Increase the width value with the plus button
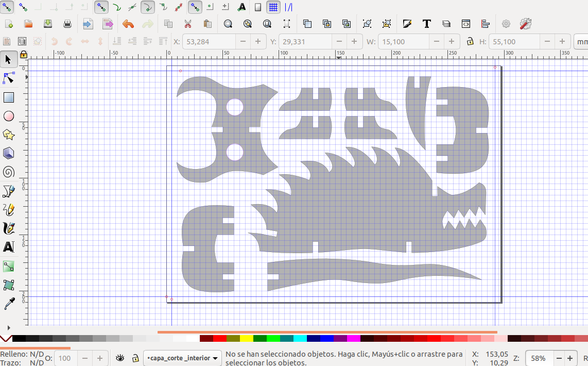Screen dimensions: 588x366 [x=452, y=41]
